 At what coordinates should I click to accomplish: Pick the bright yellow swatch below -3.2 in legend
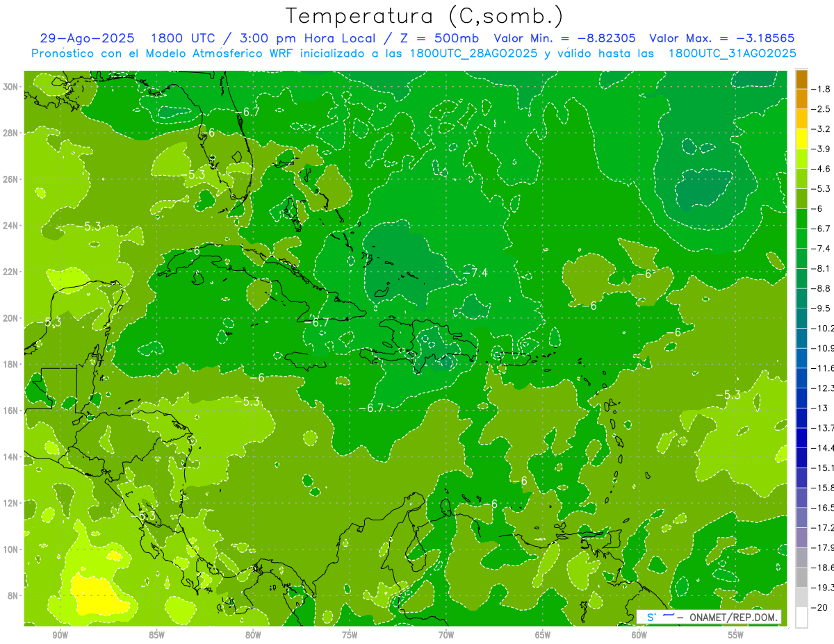click(x=801, y=139)
